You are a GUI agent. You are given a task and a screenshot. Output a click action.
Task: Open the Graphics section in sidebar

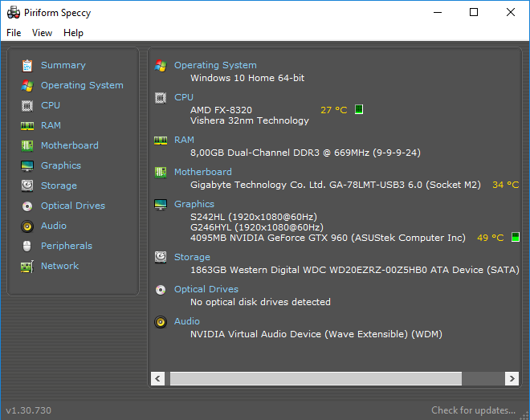(61, 165)
